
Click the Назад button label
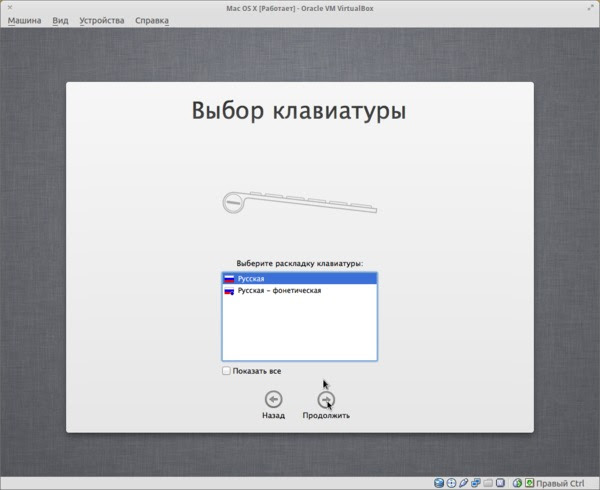point(273,415)
